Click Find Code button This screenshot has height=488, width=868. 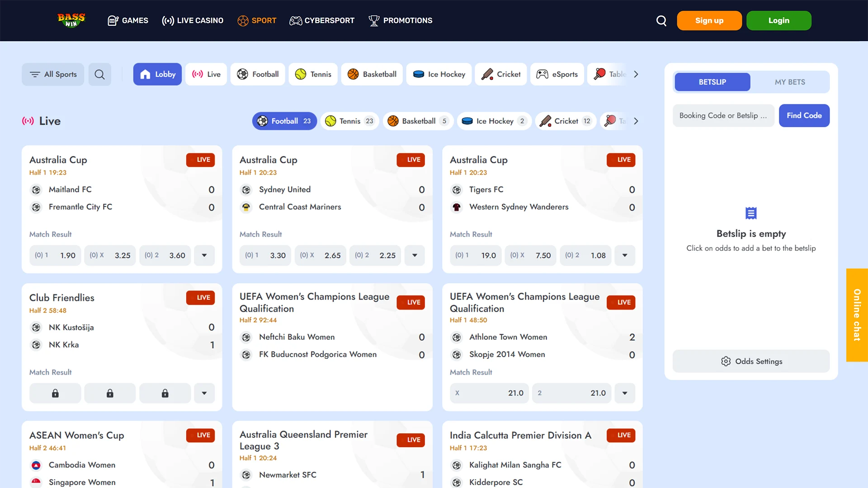pyautogui.click(x=804, y=116)
